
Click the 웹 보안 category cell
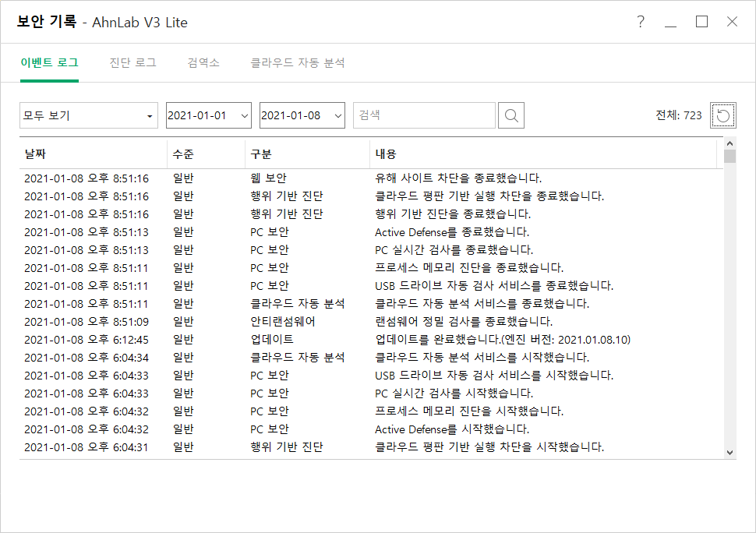(x=269, y=178)
